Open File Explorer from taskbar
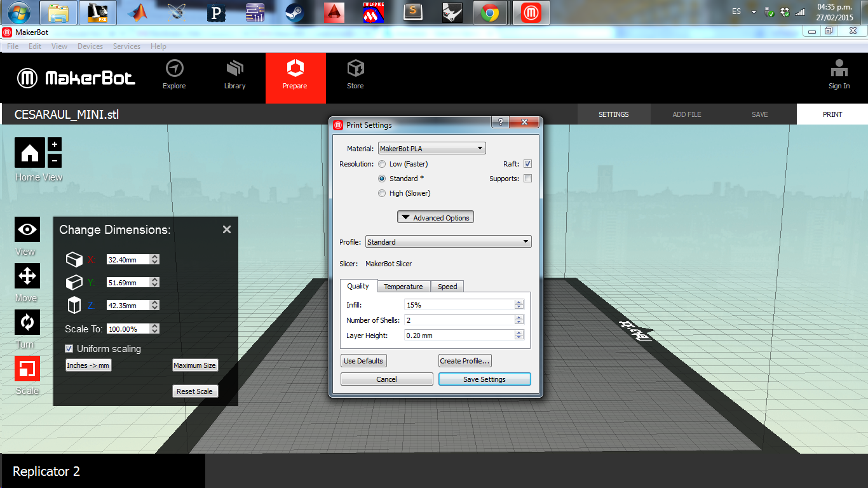The image size is (868, 488). 58,13
